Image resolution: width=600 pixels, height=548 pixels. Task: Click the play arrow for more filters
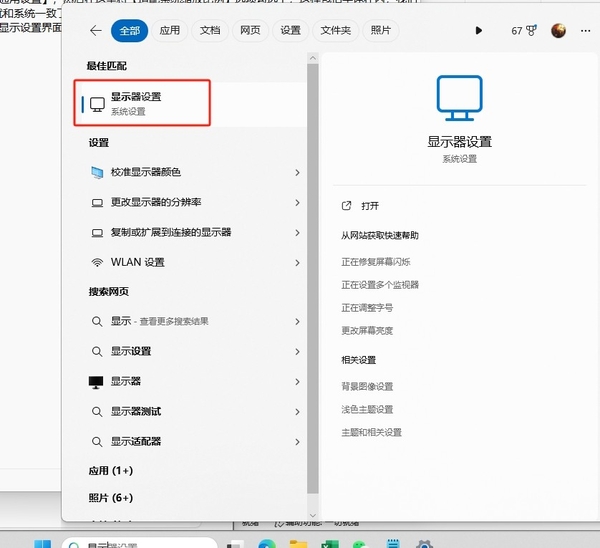tap(479, 31)
